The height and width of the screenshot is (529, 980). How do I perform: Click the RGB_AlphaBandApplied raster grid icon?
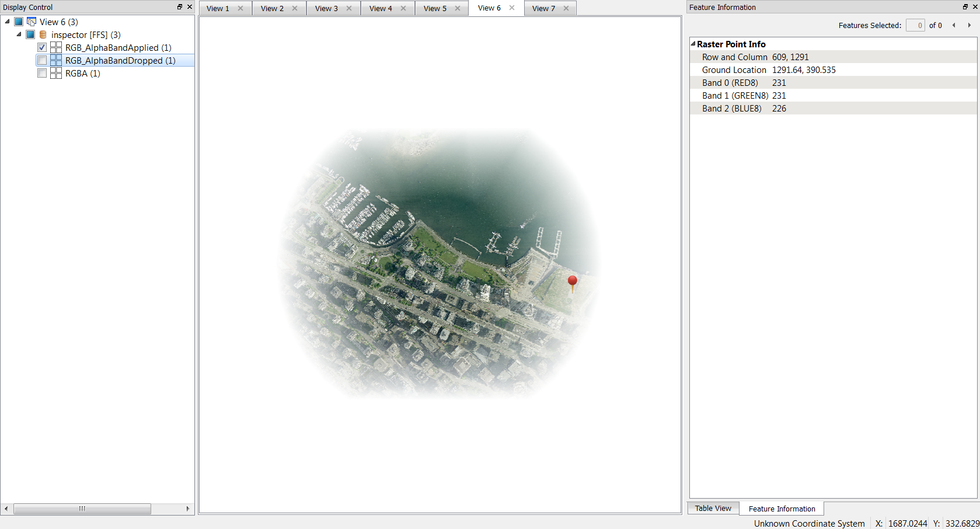[x=56, y=47]
